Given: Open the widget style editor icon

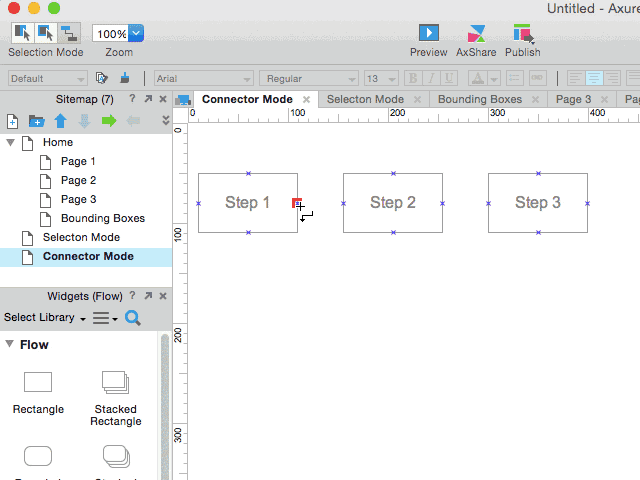Looking at the screenshot, I should 101,78.
